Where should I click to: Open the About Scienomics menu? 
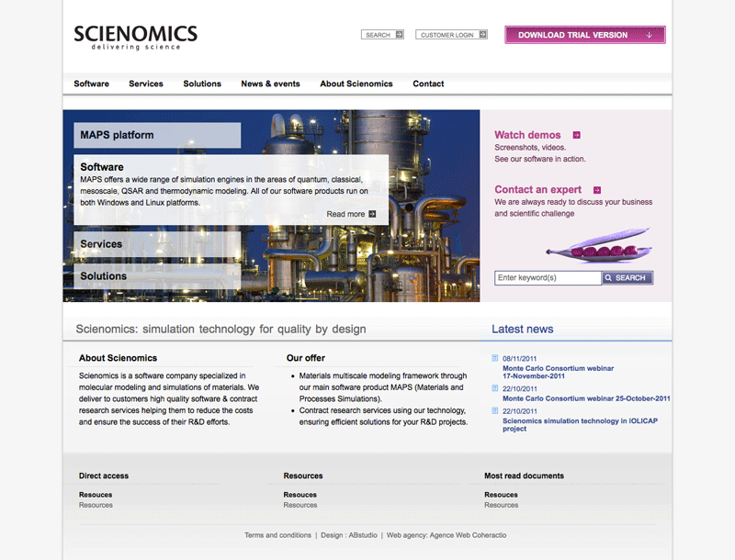tap(356, 84)
